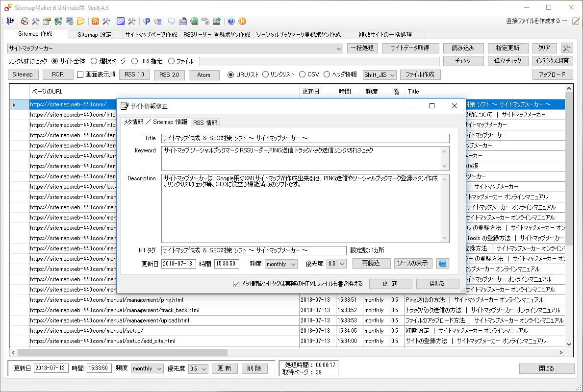The width and height of the screenshot is (583, 392).
Task: Open the Shift_JIS encoding dropdown
Action: pyautogui.click(x=392, y=75)
